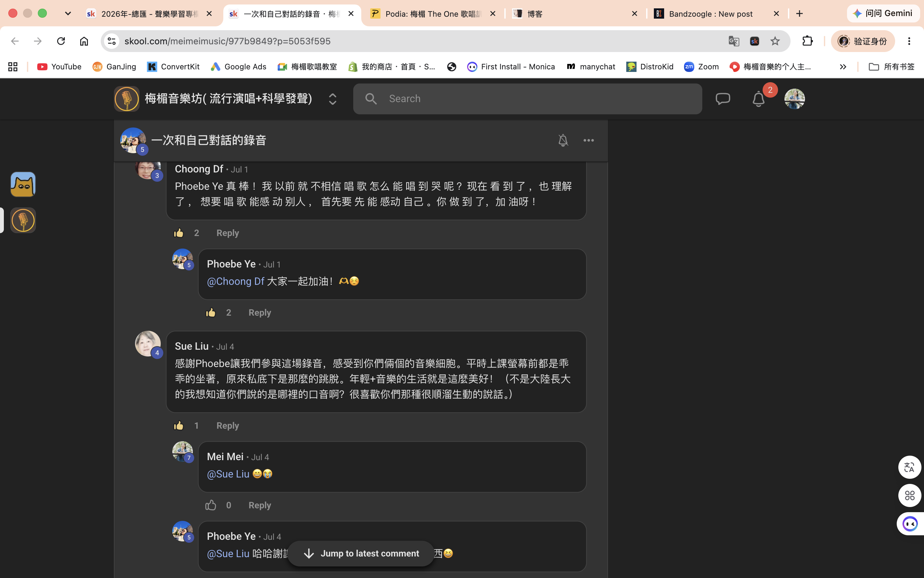
Task: Like Mei Mei's Jul 4 reply
Action: coord(211,505)
